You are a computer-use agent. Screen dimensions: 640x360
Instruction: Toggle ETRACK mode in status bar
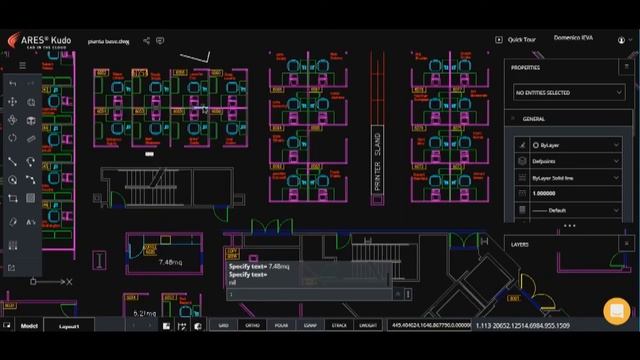point(339,325)
